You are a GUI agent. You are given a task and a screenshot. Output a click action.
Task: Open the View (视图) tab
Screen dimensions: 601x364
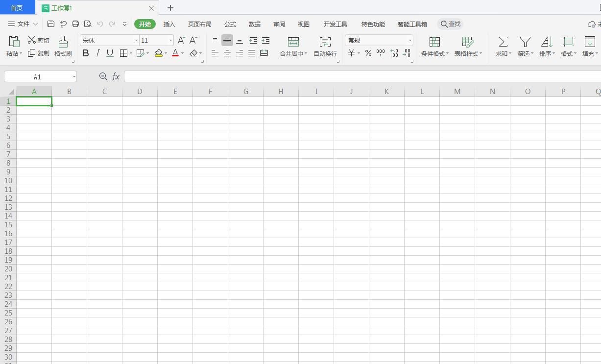[x=304, y=24]
